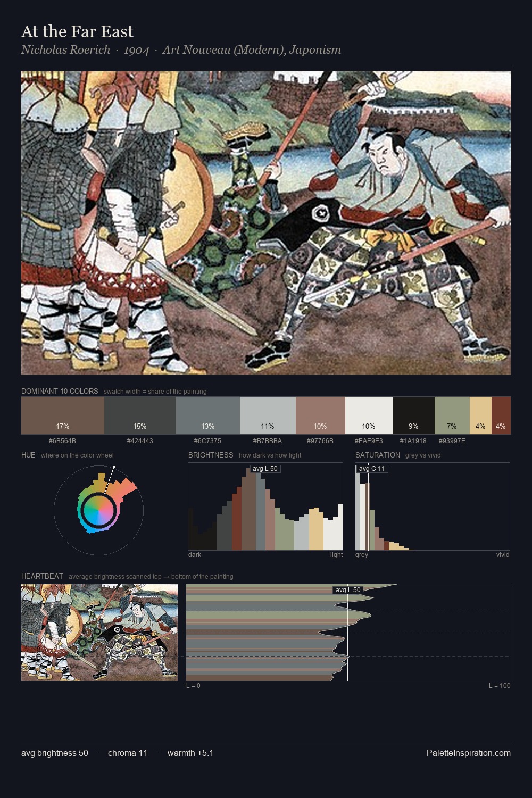Click the 'avg C 11' label in saturation chart

(x=372, y=469)
